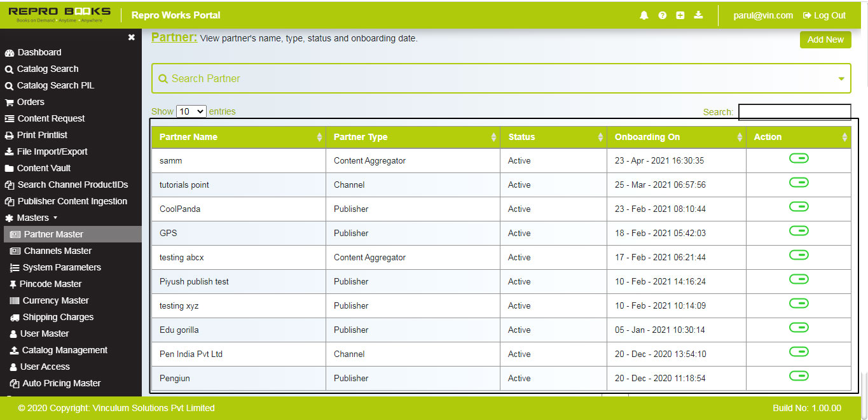Go to Dashboard in the sidebar
The height and width of the screenshot is (420, 868).
(x=39, y=52)
